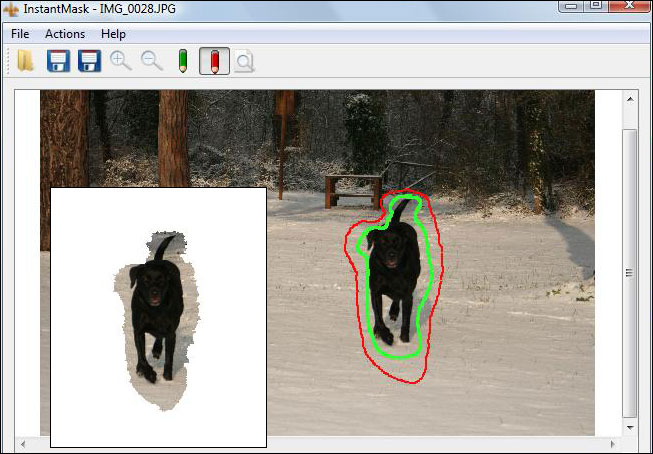Screen dimensions: 653x454
Task: Open the File menu
Action: tap(20, 33)
